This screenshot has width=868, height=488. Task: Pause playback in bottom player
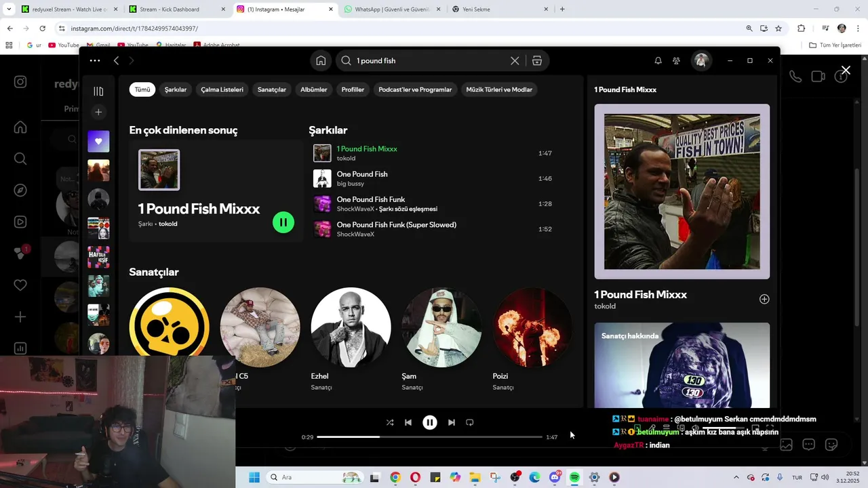(430, 422)
